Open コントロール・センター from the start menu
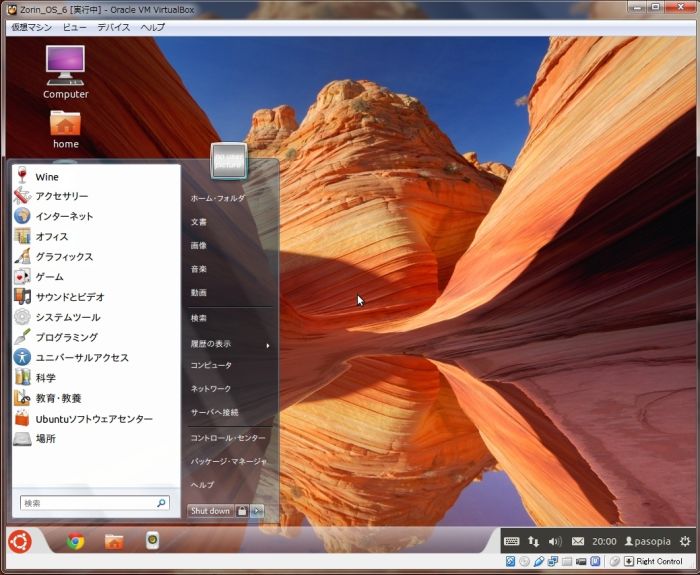This screenshot has width=700, height=575. (x=228, y=438)
